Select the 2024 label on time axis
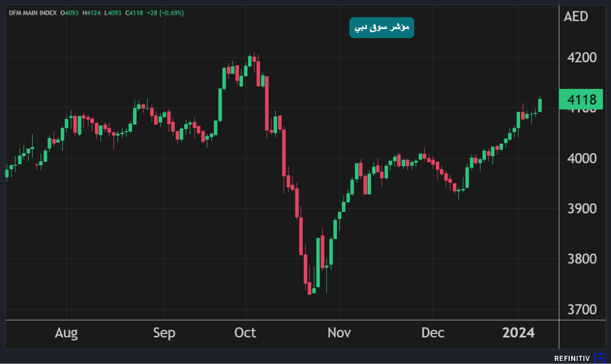This screenshot has height=364, width=611. (518, 333)
